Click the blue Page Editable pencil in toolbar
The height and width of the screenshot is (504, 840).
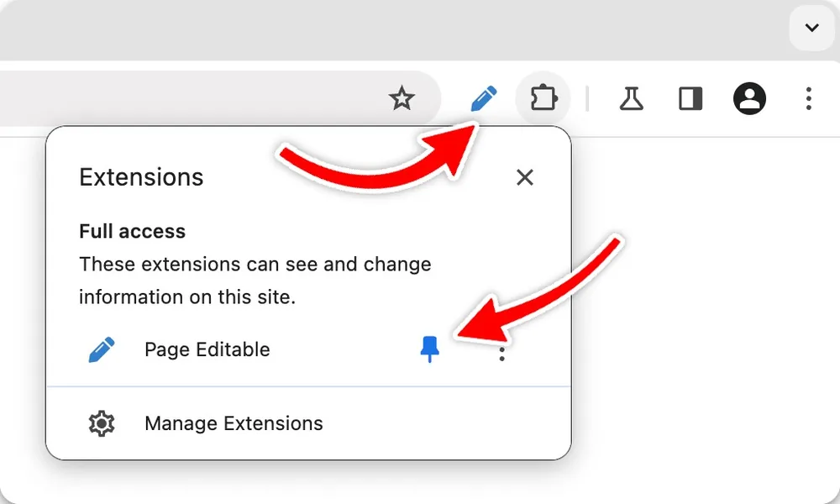pos(484,98)
